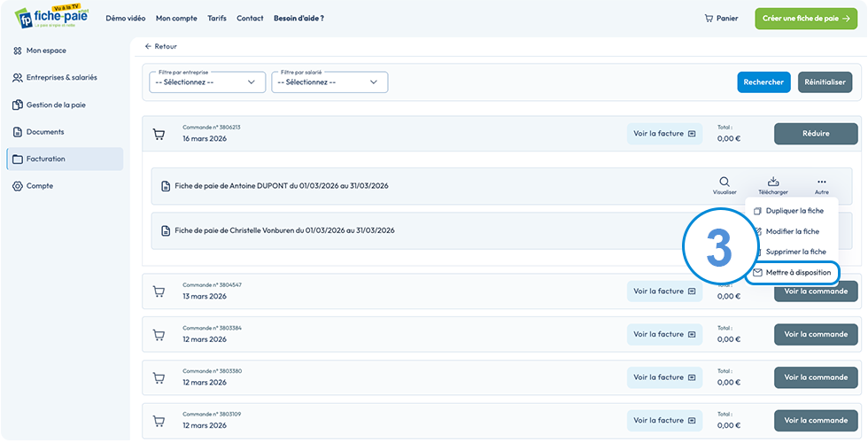Open the Panier cart
Image resolution: width=868 pixels, height=443 pixels.
point(721,19)
